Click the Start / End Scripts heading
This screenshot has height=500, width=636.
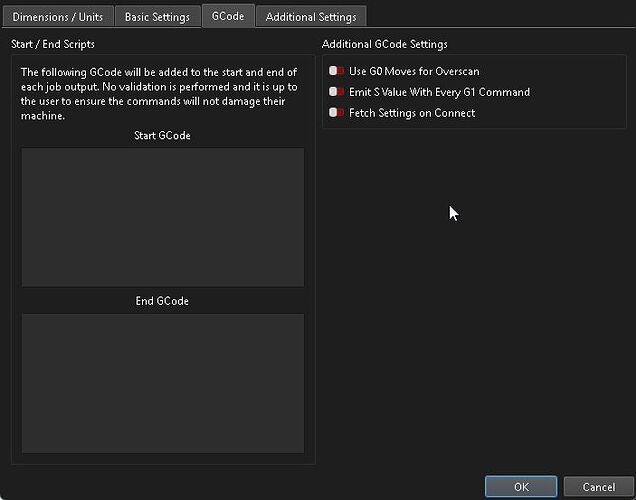pyautogui.click(x=53, y=44)
